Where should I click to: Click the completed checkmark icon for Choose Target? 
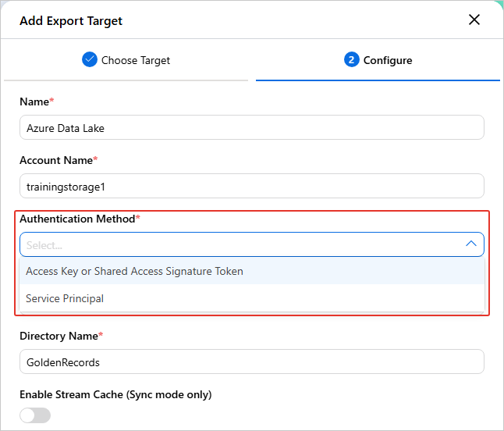coord(90,59)
